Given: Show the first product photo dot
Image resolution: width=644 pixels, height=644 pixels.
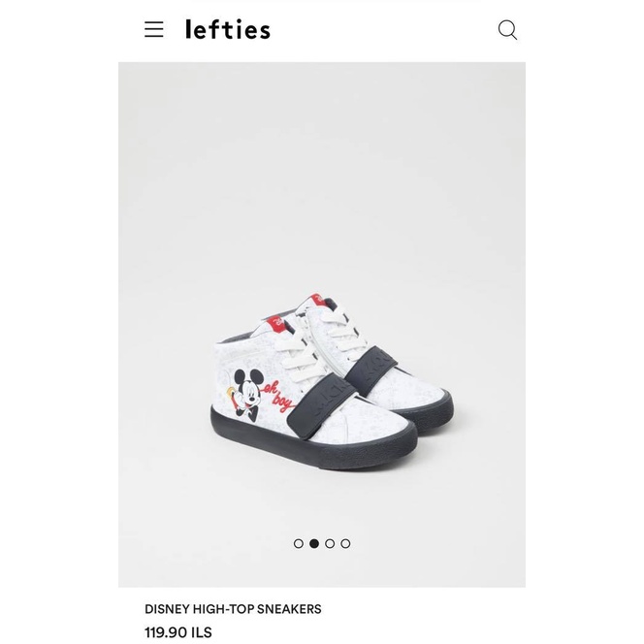Looking at the screenshot, I should [299, 543].
